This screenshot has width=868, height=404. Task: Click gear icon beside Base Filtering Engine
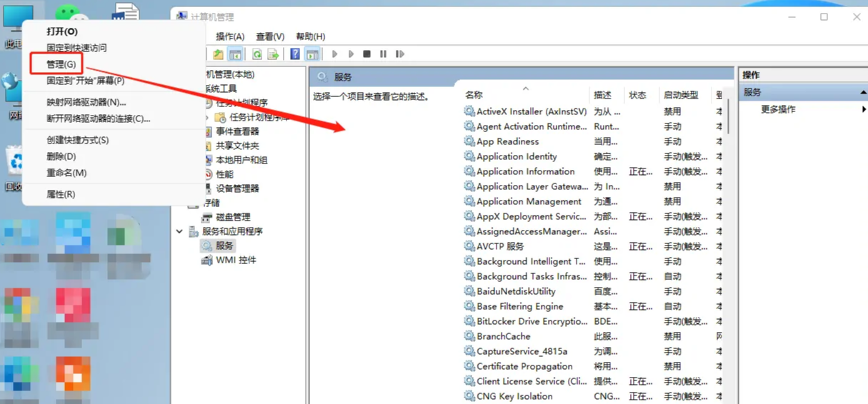(469, 306)
